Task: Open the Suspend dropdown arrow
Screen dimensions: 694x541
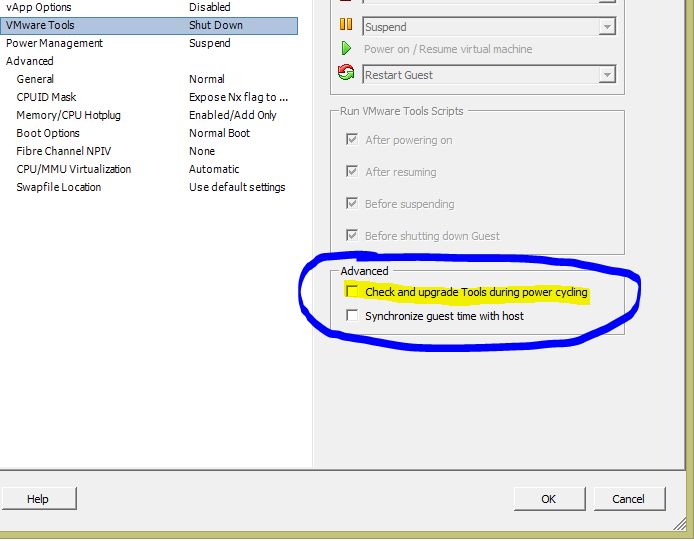Action: pyautogui.click(x=607, y=27)
